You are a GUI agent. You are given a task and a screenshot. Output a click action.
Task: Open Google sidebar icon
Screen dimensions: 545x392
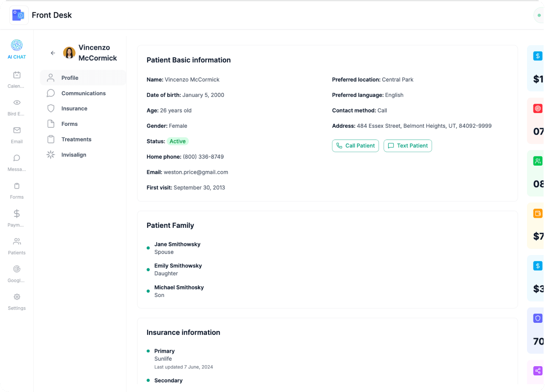pyautogui.click(x=17, y=269)
